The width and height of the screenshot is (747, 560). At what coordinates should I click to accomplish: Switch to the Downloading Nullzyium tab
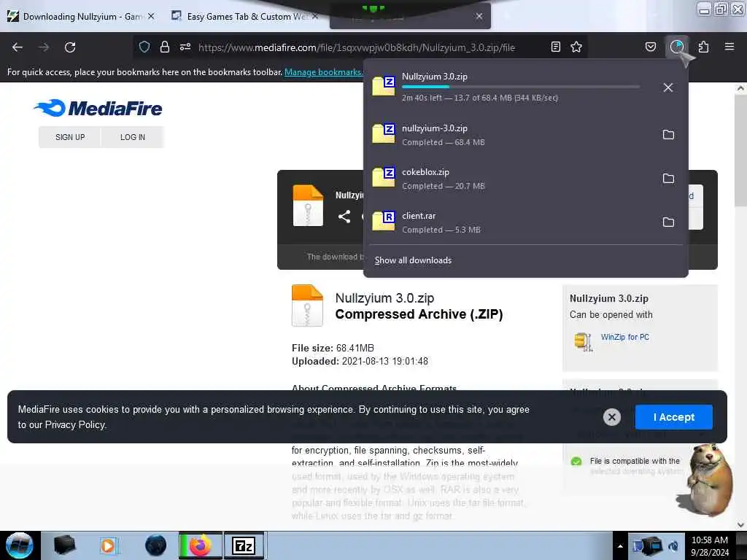coord(81,17)
